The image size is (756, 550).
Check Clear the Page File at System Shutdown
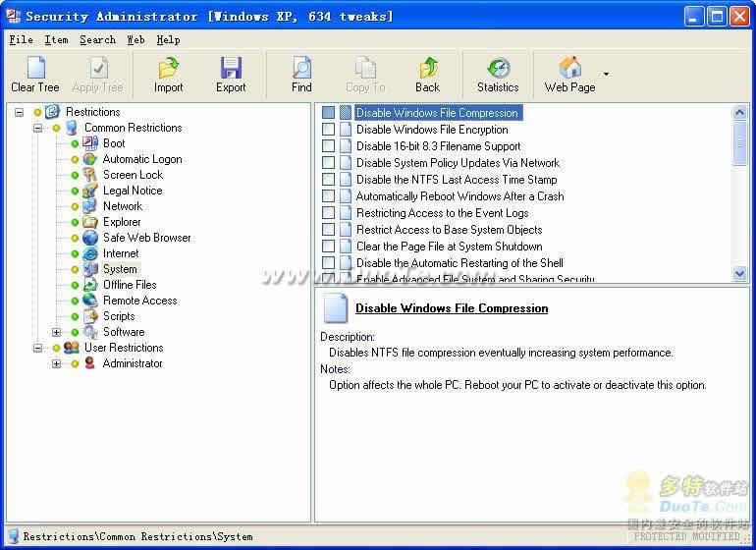[x=328, y=247]
